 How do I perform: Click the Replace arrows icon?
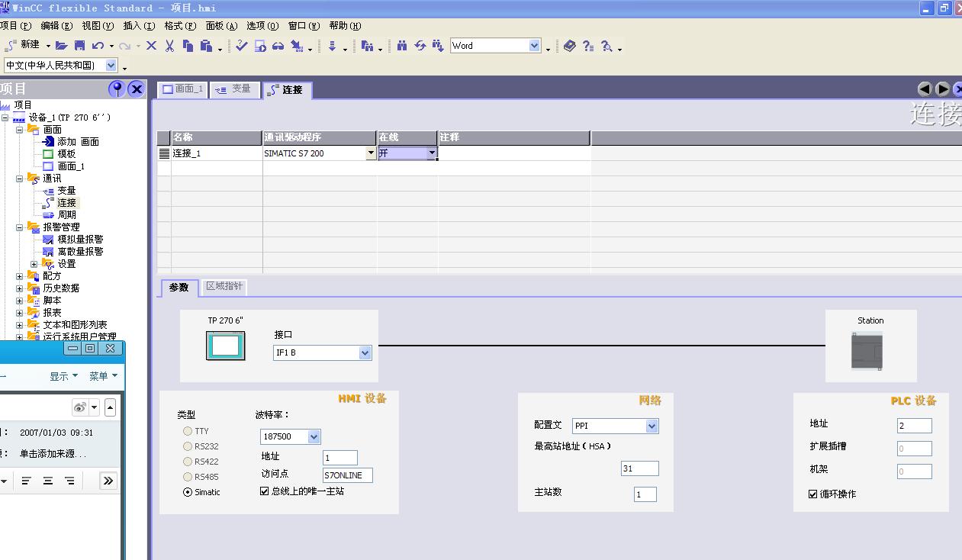tap(420, 46)
